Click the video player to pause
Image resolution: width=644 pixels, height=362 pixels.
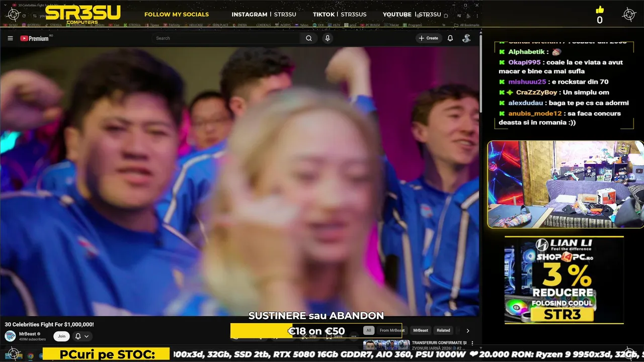pyautogui.click(x=239, y=181)
